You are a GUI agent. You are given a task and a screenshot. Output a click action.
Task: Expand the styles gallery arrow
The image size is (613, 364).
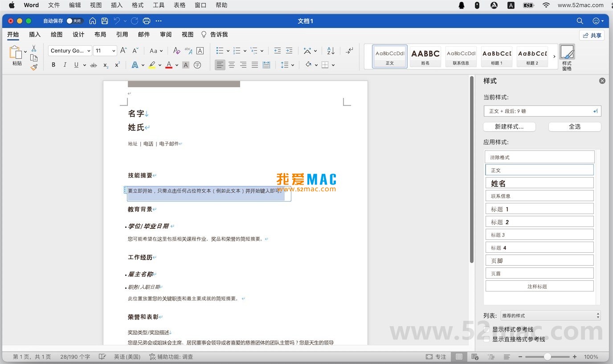pos(554,57)
